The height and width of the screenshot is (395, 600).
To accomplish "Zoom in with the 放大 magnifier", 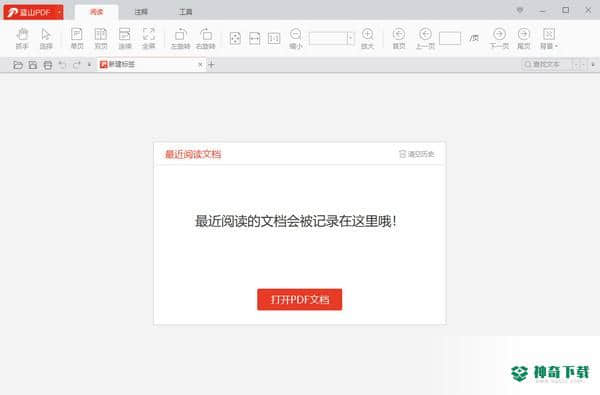I will (367, 38).
